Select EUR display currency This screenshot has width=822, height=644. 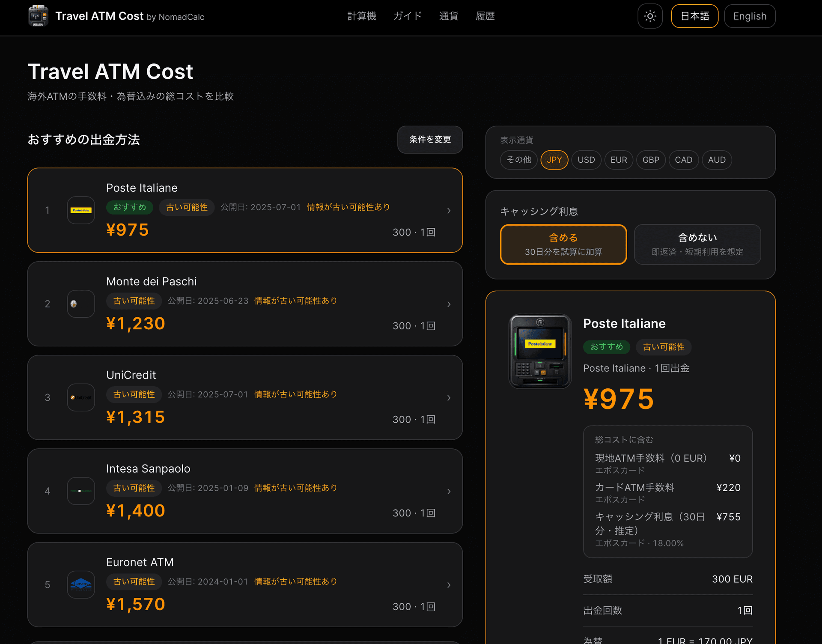619,160
